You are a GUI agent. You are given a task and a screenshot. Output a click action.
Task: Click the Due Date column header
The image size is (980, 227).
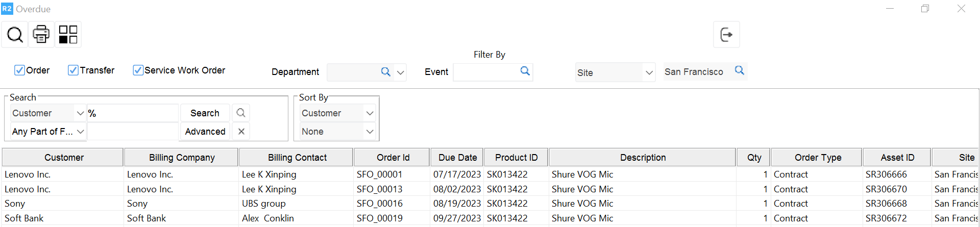(457, 158)
